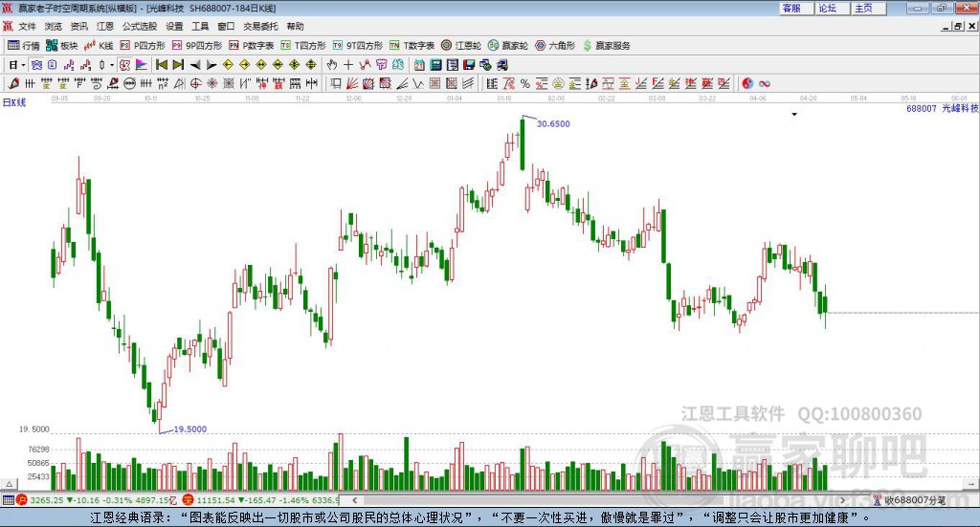
Task: Click the black left arrow icon
Action: coord(195,65)
